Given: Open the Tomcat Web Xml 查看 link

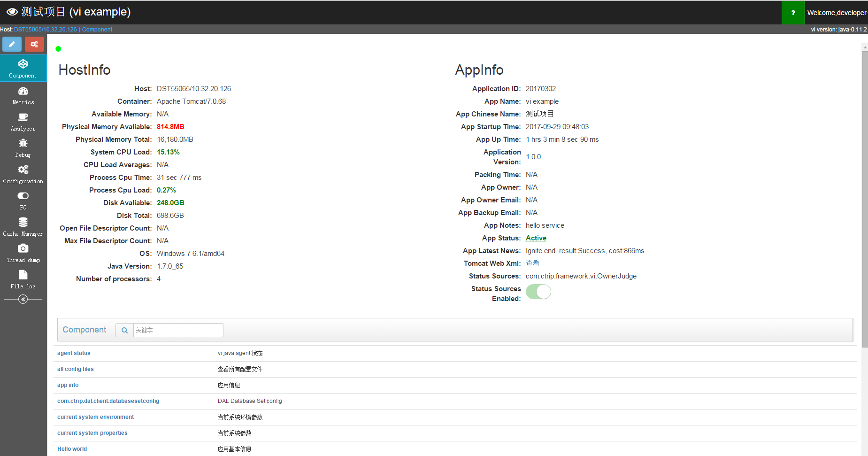Looking at the screenshot, I should click(532, 263).
